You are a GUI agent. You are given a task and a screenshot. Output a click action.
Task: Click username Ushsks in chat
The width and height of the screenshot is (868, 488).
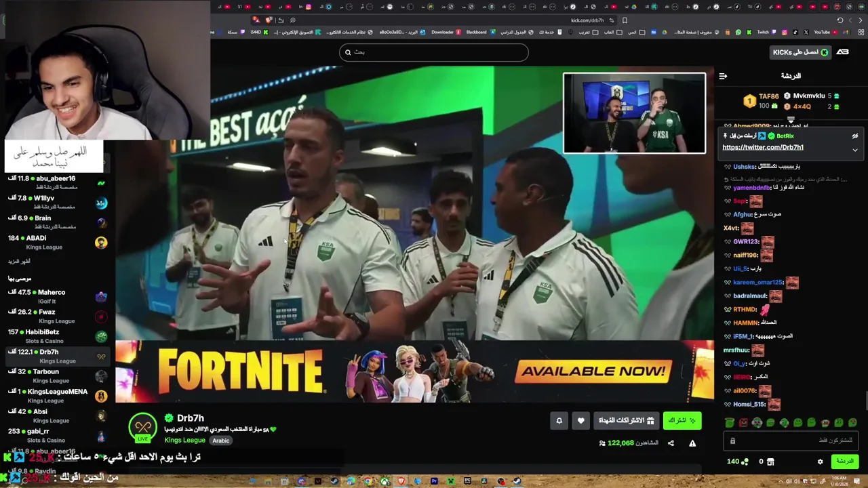pos(744,167)
